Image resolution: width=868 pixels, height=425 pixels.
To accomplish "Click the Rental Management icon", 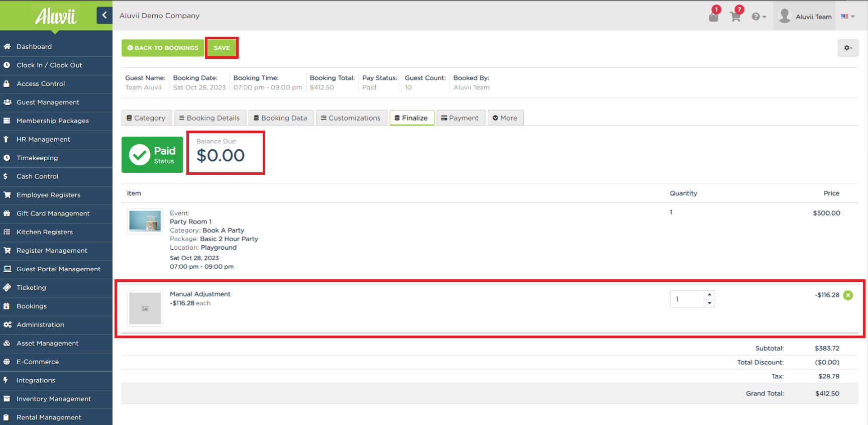I will point(7,417).
